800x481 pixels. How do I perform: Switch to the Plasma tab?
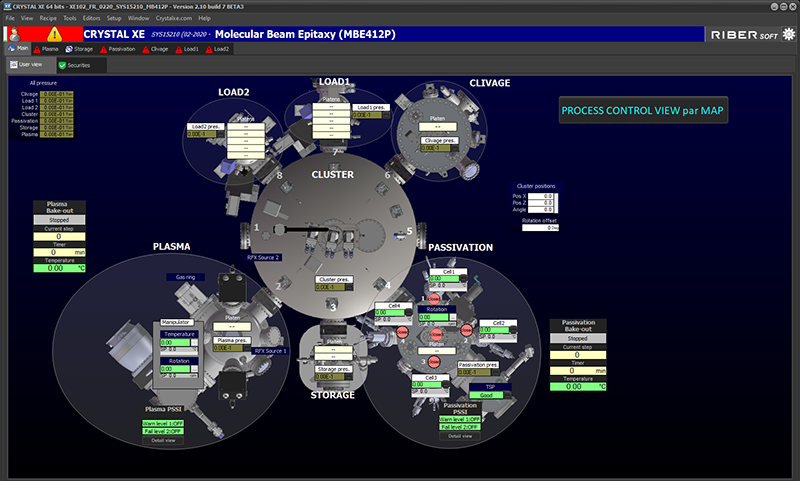pos(46,49)
